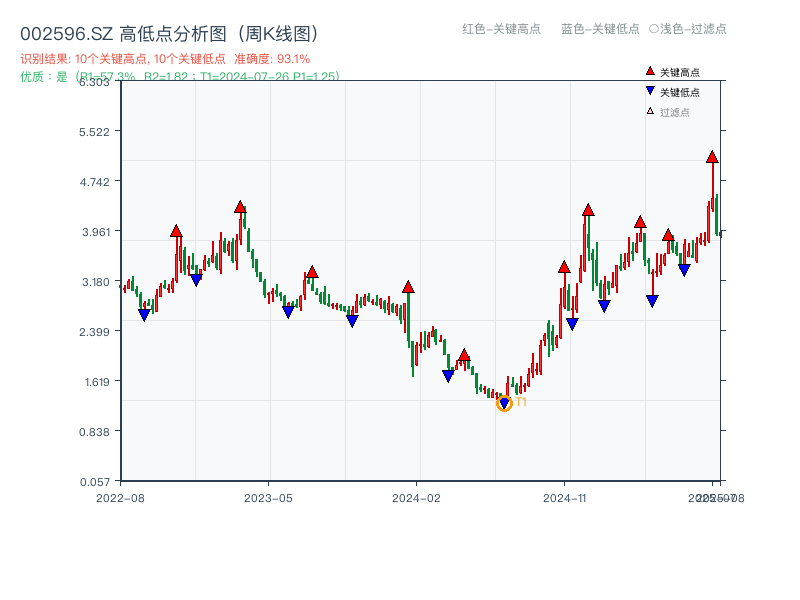Select the 3.961 y-axis label
Viewport: 800px width, 600px height.
point(96,232)
